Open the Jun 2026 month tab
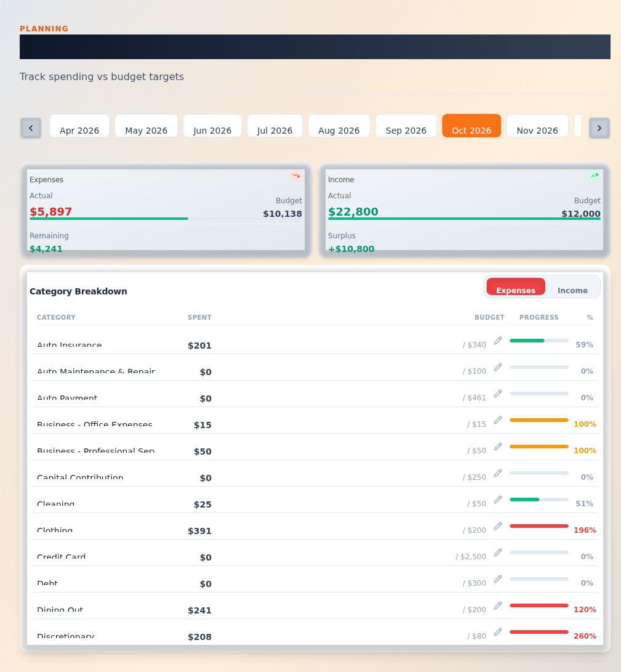621x672 pixels. coord(212,126)
